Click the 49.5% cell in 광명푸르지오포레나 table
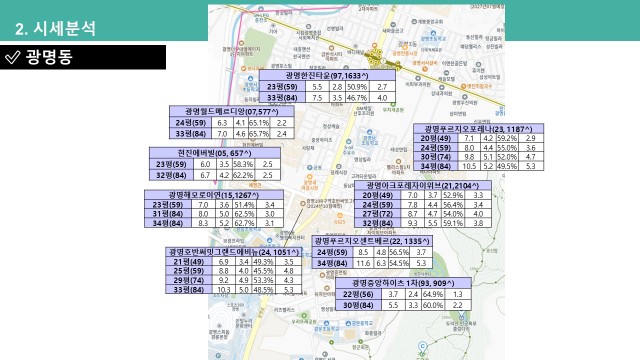The image size is (640, 360). (507, 166)
